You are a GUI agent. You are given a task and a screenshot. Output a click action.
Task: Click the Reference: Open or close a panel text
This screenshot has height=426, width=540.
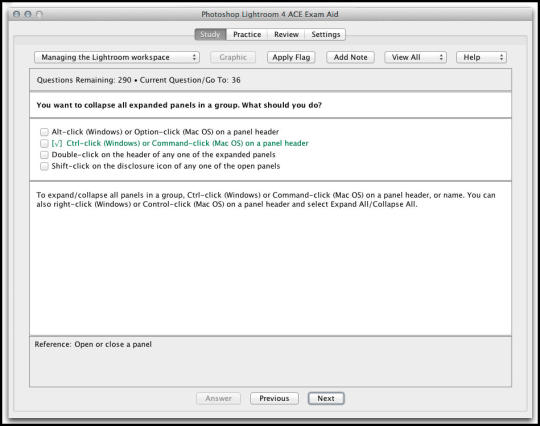[93, 344]
